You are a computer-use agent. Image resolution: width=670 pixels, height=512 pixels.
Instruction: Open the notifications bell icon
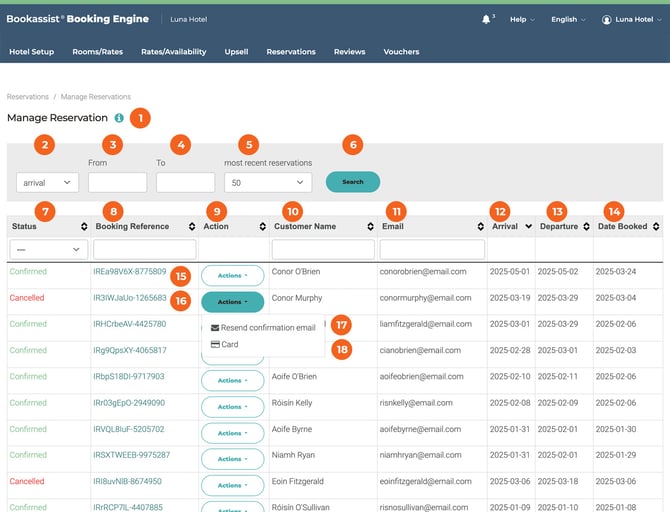click(486, 19)
